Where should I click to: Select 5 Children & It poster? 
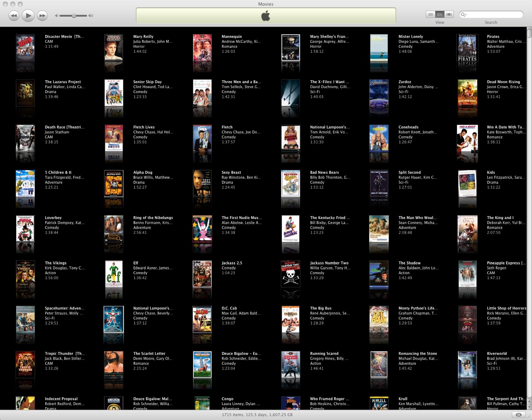pos(25,183)
